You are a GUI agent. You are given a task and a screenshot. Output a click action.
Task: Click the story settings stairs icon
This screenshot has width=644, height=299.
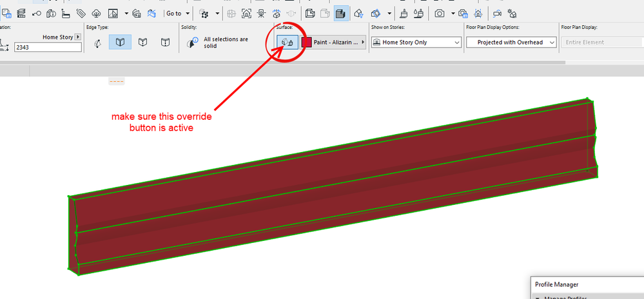click(x=66, y=14)
